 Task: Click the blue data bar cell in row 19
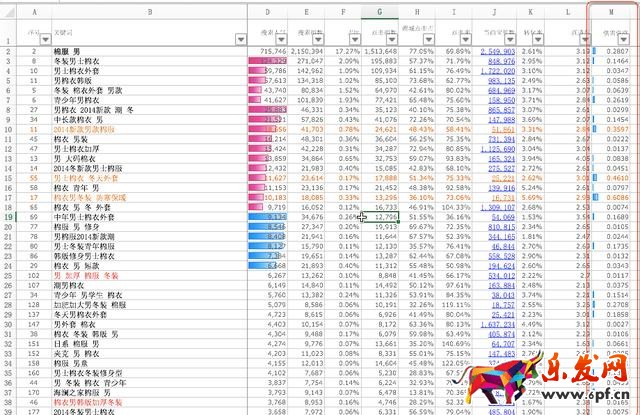point(267,216)
